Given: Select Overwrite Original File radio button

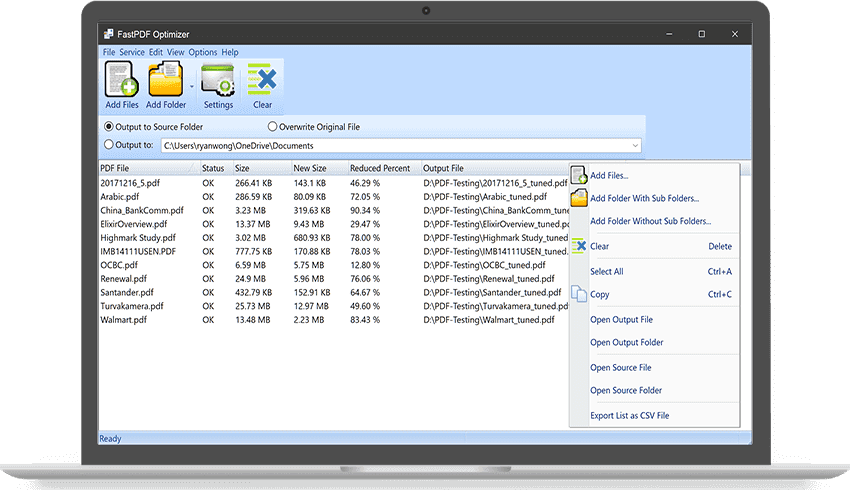Looking at the screenshot, I should [x=273, y=126].
